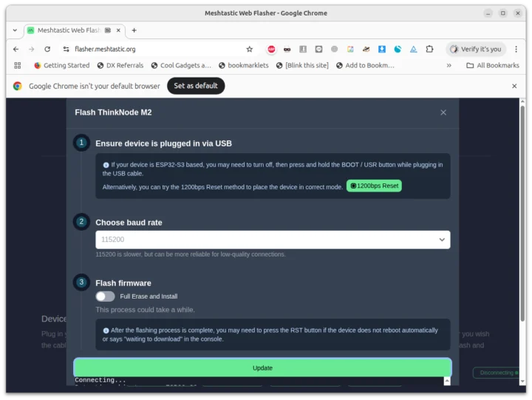Click the tab's media indicator icon
This screenshot has width=532, height=400.
click(x=108, y=30)
